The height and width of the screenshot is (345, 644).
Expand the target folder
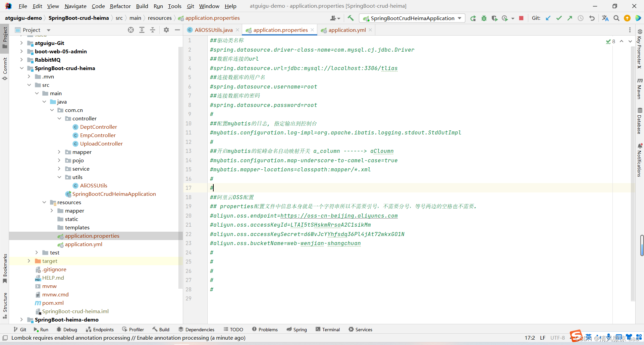[x=29, y=261]
